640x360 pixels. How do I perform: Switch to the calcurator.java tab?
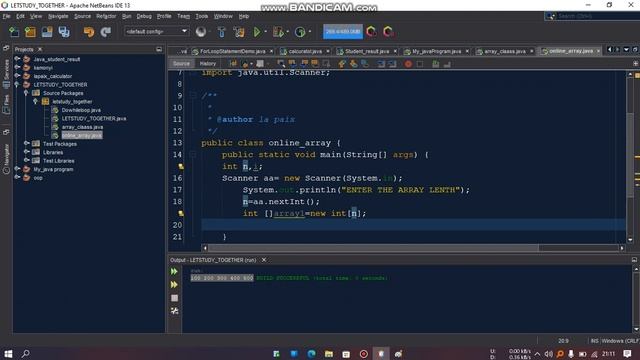[x=305, y=51]
